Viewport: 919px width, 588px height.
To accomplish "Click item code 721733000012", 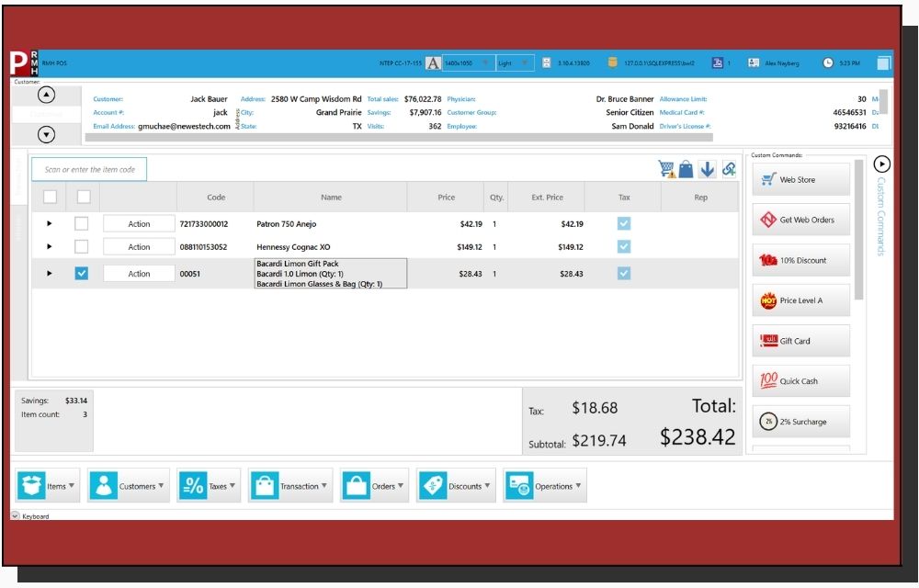I will tap(204, 224).
